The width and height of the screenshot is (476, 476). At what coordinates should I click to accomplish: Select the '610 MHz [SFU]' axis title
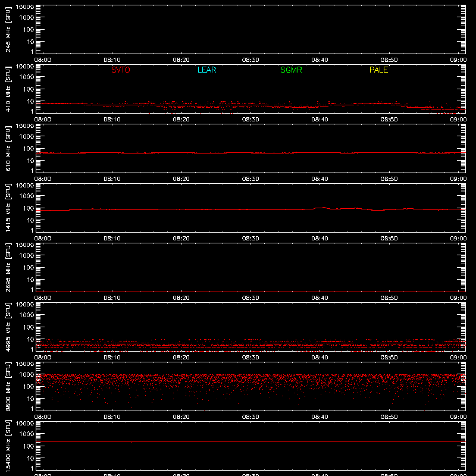pos(8,148)
